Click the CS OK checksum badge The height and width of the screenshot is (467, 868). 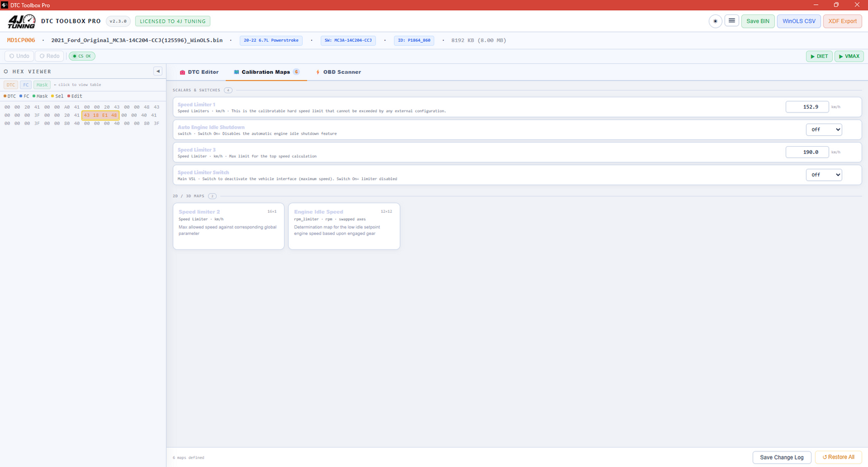coord(82,56)
